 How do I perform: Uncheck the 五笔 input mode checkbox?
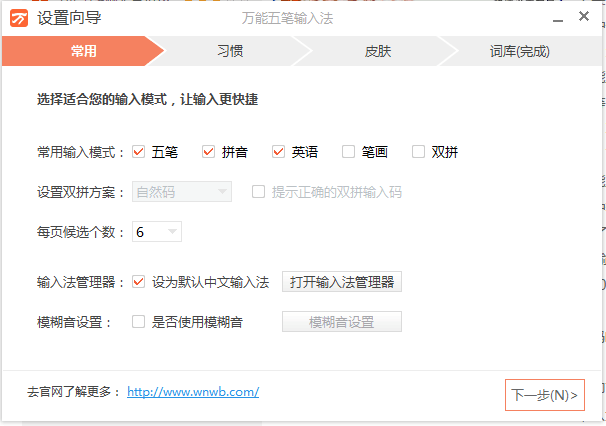138,152
